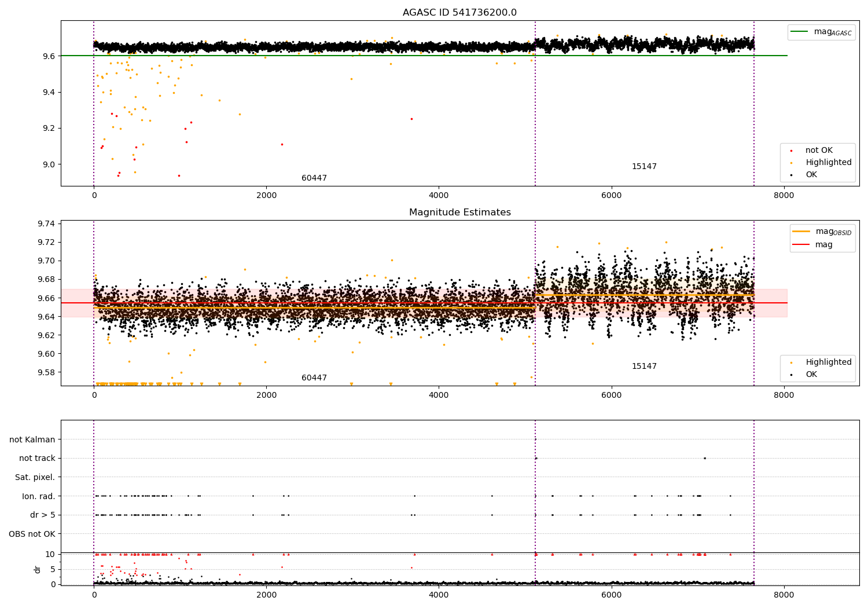Click the 'not Kalman' y-axis label
Image resolution: width=868 pixels, height=608 pixels.
tap(32, 439)
